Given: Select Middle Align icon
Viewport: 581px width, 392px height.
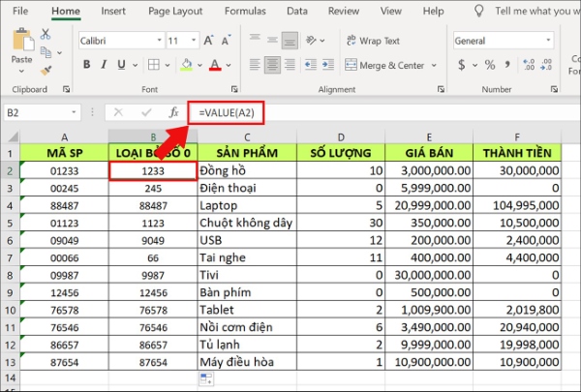Looking at the screenshot, I should click(x=272, y=40).
